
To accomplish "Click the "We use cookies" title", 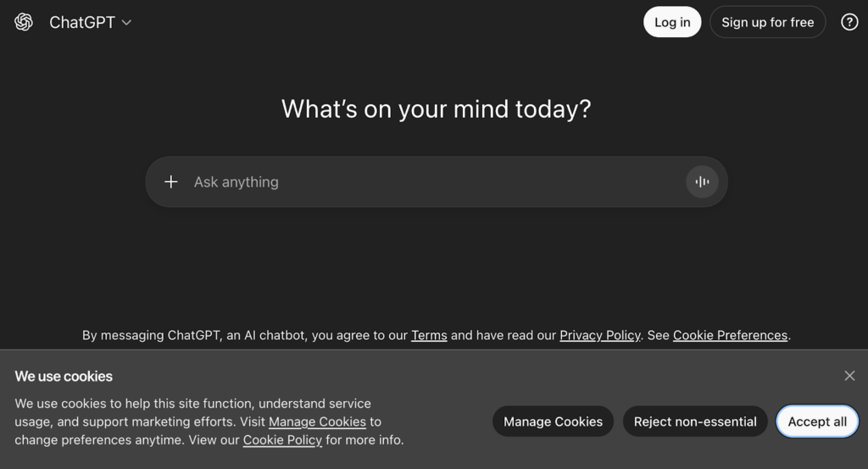I will coord(64,377).
